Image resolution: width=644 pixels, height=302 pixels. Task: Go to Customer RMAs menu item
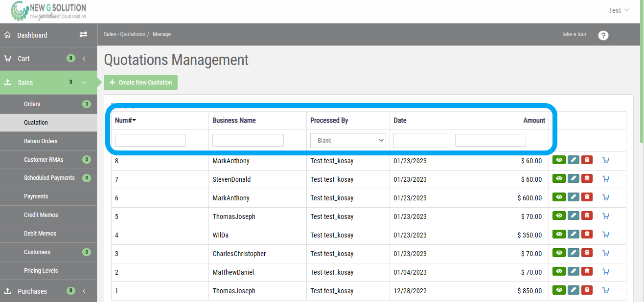(x=44, y=160)
